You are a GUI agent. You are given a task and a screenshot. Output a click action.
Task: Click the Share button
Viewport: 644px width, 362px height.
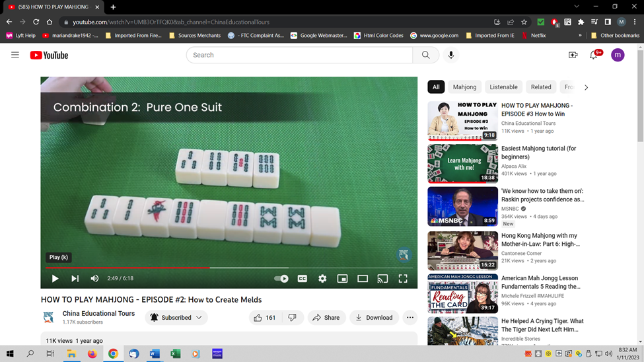(x=326, y=318)
